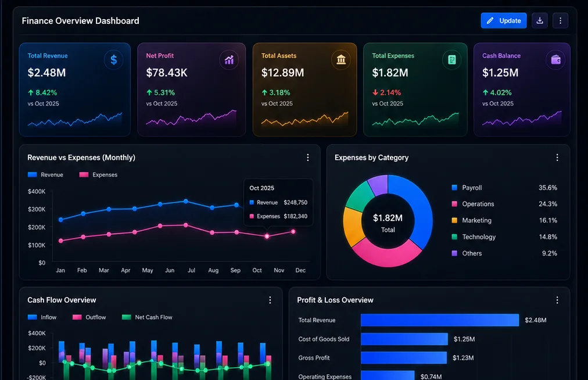Click the Total Revenue bar in Profit & Loss

point(440,320)
